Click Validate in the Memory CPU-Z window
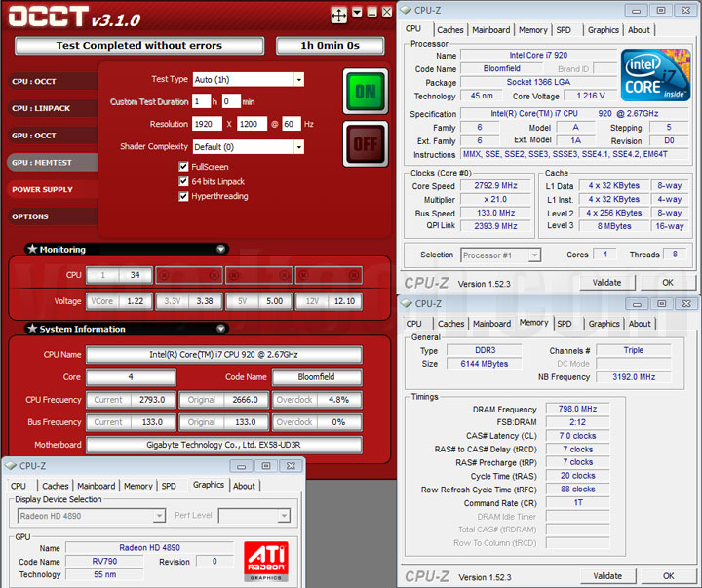This screenshot has width=702, height=588. click(607, 576)
